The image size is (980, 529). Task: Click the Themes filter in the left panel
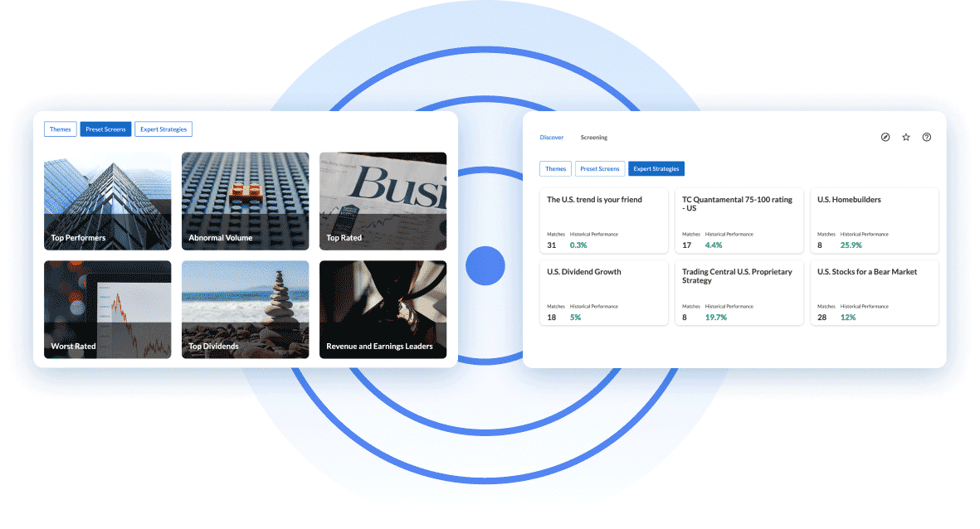click(60, 129)
